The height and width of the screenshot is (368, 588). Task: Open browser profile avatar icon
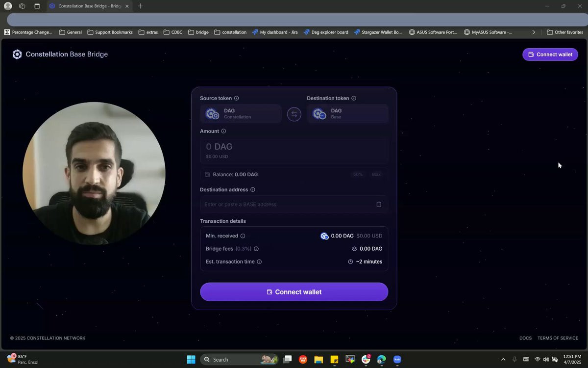click(8, 6)
